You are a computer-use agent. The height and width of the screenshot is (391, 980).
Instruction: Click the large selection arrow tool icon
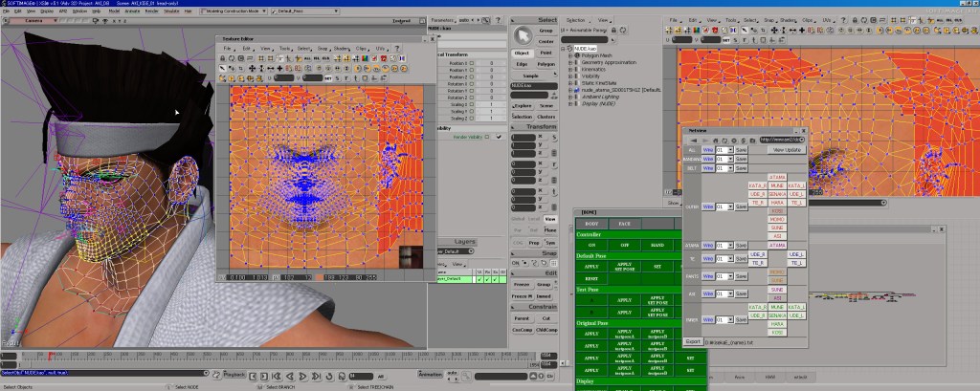(x=522, y=36)
